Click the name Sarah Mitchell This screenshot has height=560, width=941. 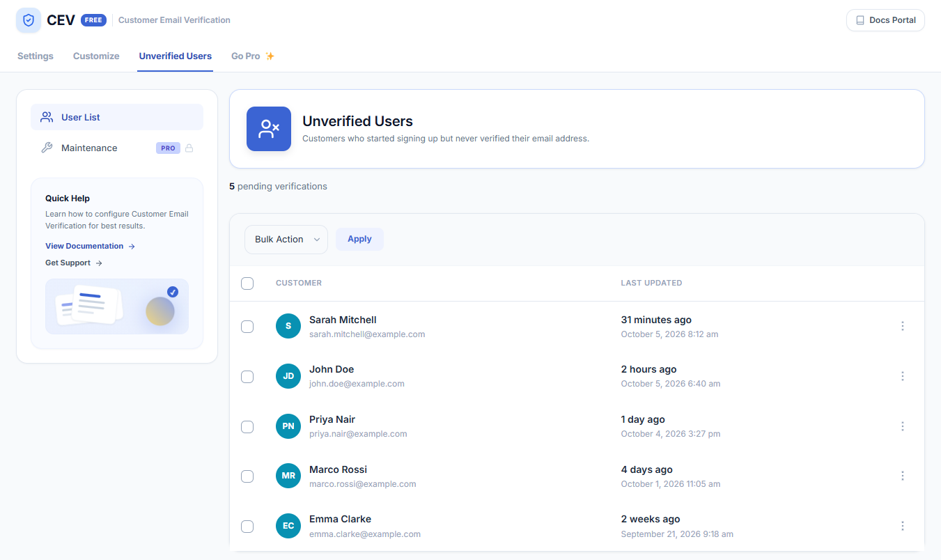coord(343,320)
